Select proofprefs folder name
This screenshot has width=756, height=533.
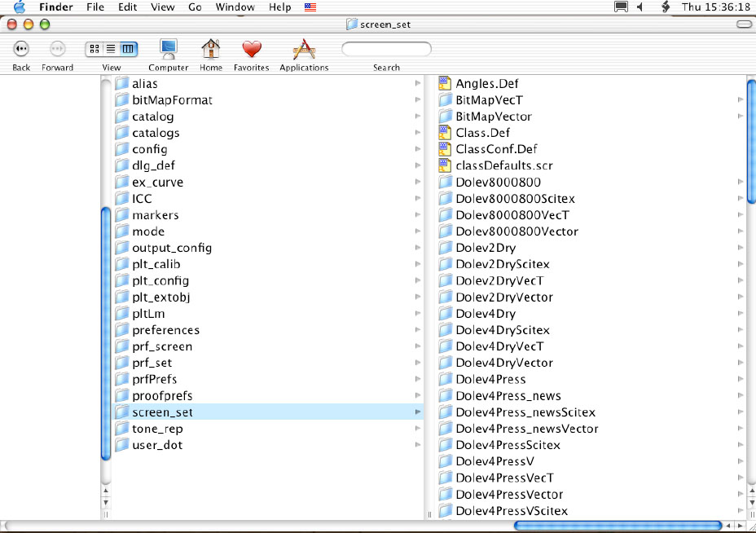(x=162, y=396)
